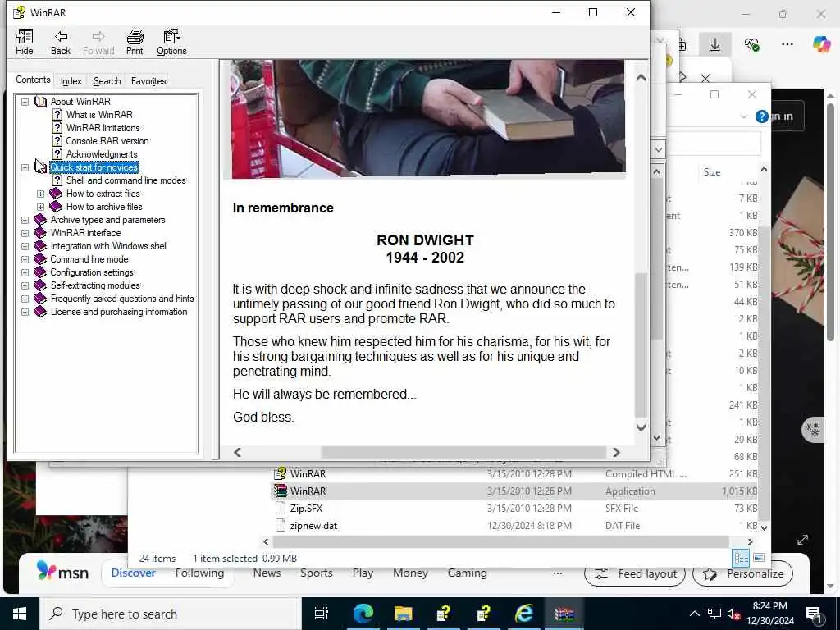Open Edge browser essentials heart icon
Image resolution: width=840 pixels, height=630 pixels.
751,44
